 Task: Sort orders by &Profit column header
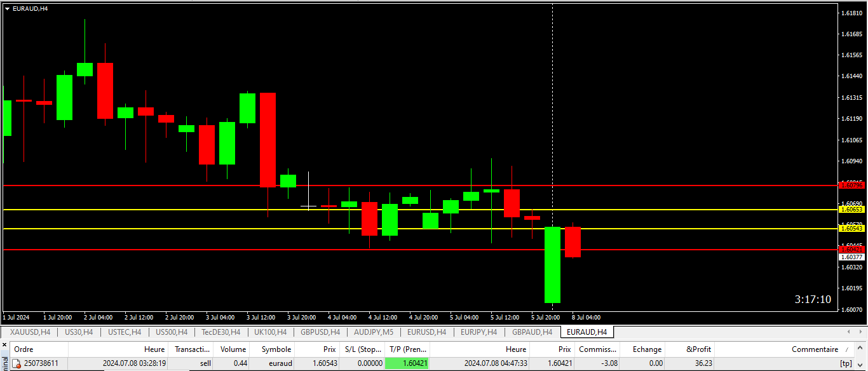(x=698, y=349)
